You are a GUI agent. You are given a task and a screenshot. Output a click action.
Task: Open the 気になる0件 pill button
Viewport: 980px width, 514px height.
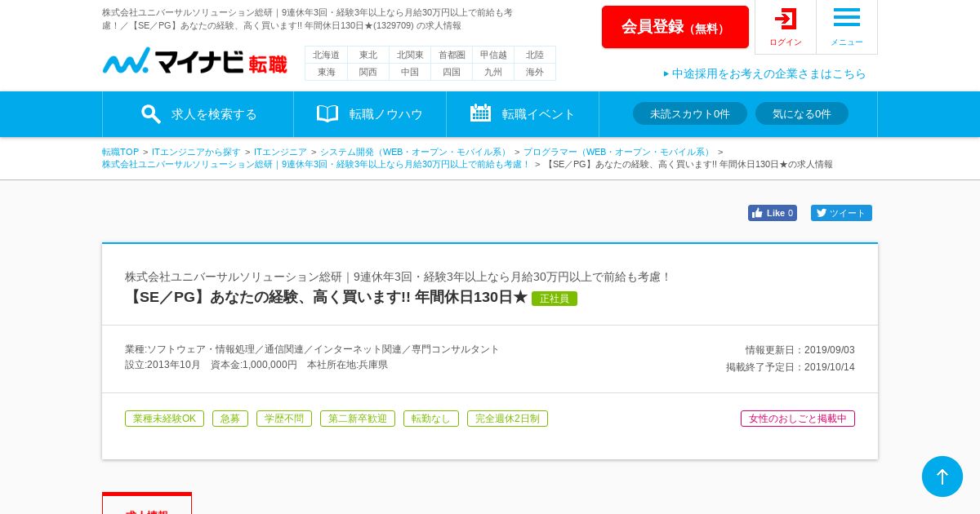(802, 113)
